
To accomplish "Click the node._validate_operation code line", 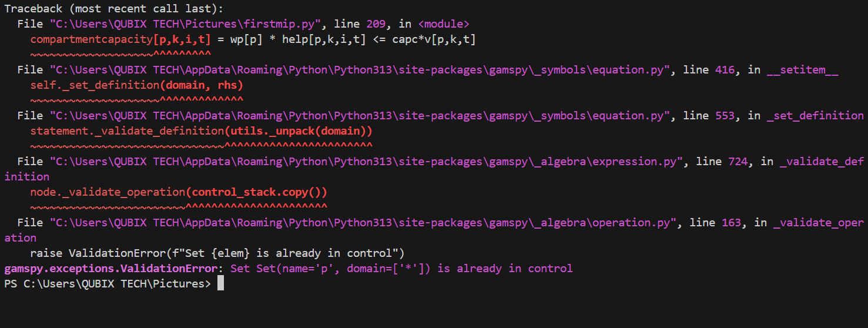I will (179, 192).
